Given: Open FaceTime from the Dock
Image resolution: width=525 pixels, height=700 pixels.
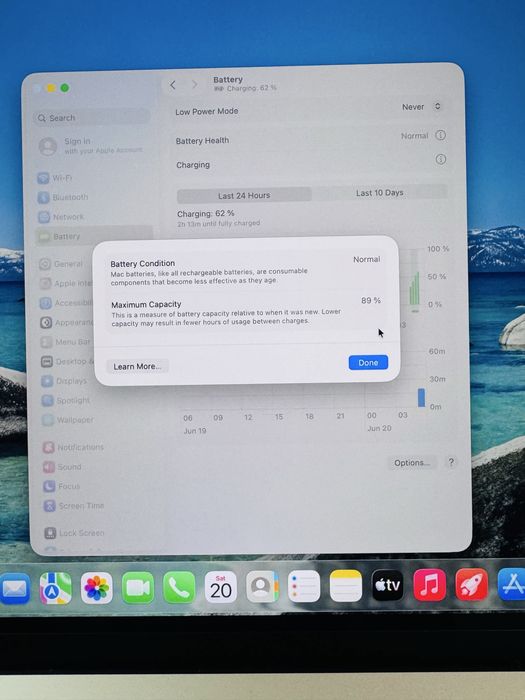Looking at the screenshot, I should [138, 588].
